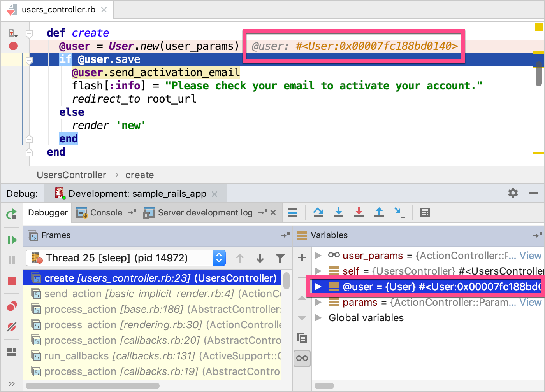Close the users_controller.rb tab
The height and width of the screenshot is (392, 545).
point(104,10)
